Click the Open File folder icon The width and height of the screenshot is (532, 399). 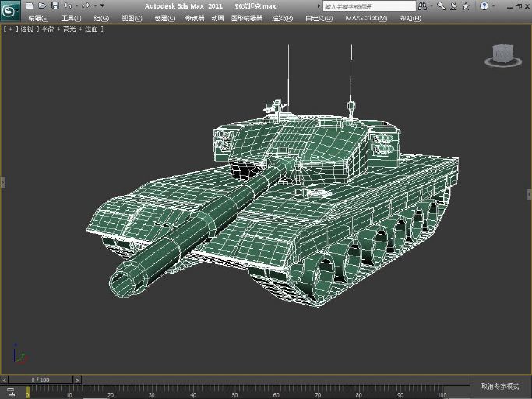(42, 5)
